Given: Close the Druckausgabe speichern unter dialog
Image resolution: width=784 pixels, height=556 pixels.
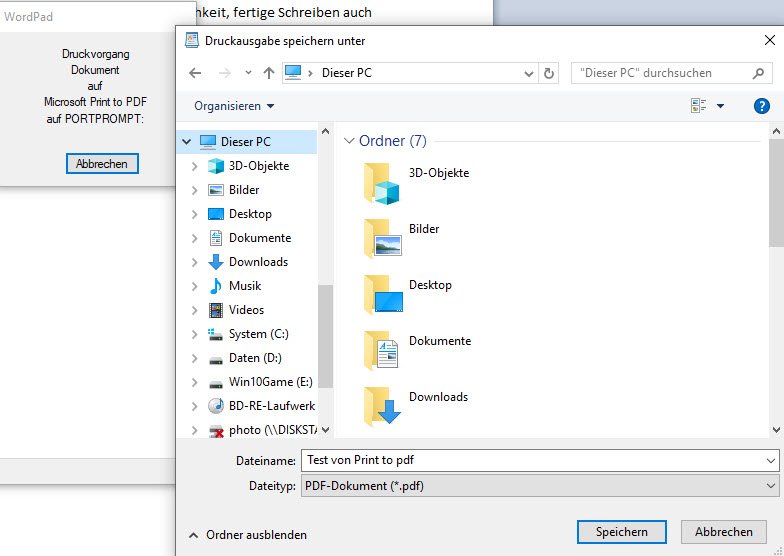Looking at the screenshot, I should click(x=770, y=40).
